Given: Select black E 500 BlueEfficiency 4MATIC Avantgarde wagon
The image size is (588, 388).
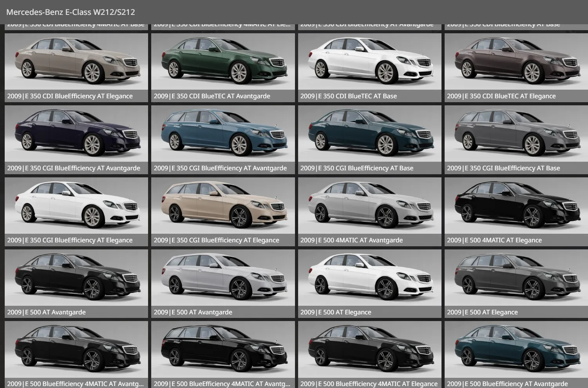Looking at the screenshot, I should (x=223, y=355).
